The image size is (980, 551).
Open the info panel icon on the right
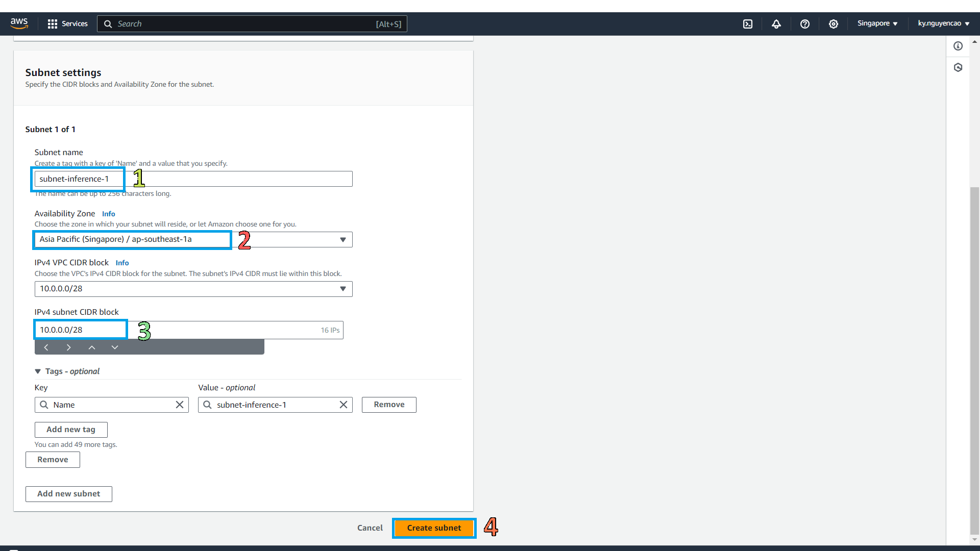tap(958, 46)
